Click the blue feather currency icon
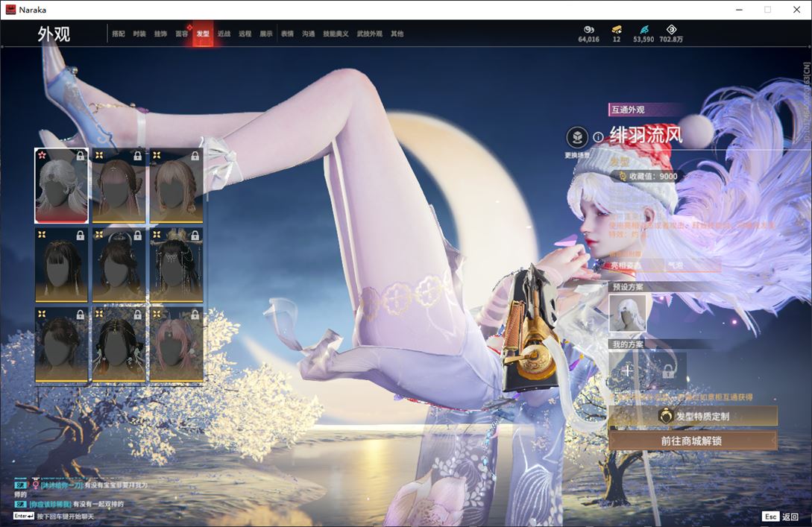Image resolution: width=812 pixels, height=527 pixels. [x=643, y=29]
